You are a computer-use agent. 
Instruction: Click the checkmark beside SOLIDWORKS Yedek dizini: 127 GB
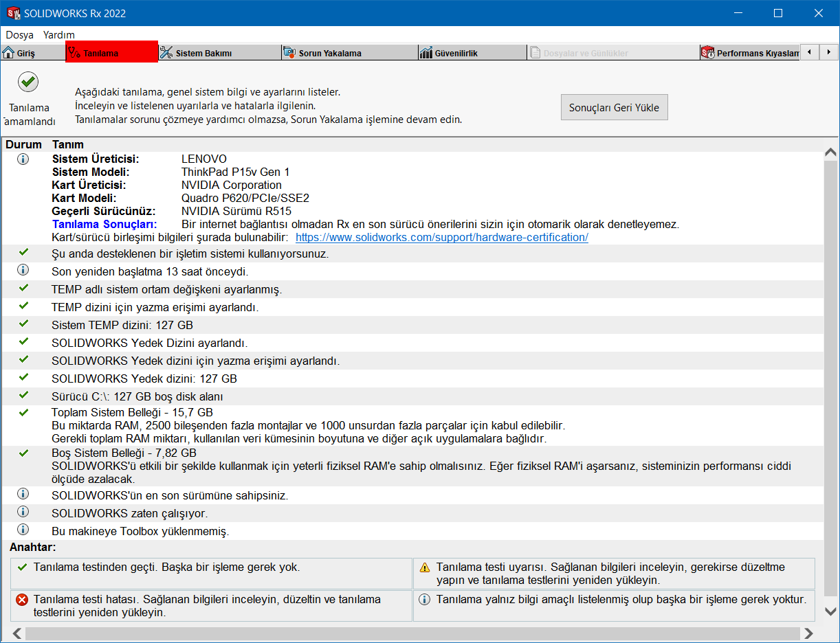coord(23,378)
